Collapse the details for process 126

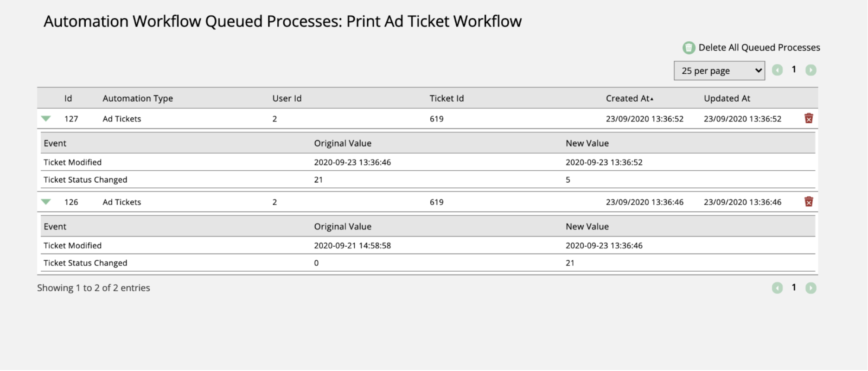tap(46, 202)
